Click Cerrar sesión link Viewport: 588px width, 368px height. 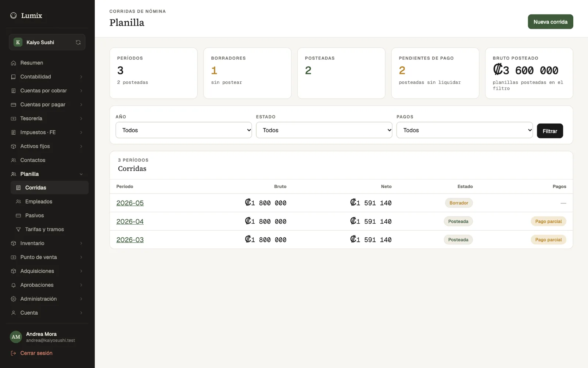click(36, 353)
